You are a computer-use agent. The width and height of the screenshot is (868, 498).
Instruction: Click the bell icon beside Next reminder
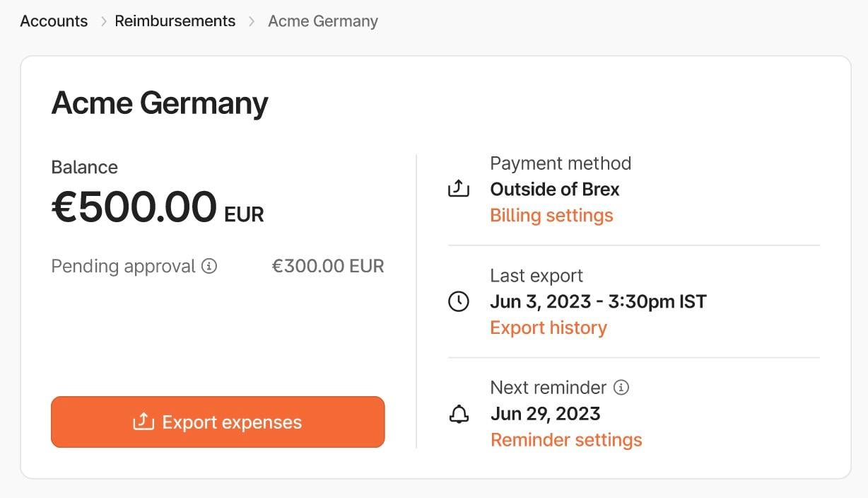(x=458, y=414)
